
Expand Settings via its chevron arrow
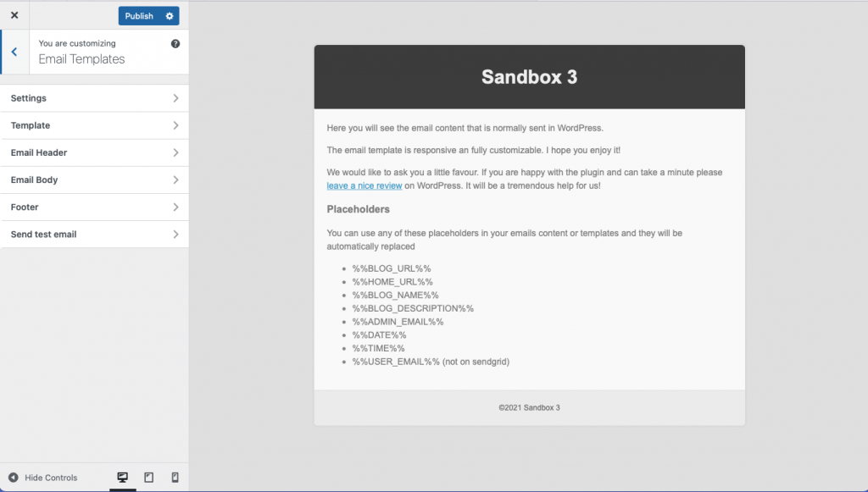tap(175, 98)
